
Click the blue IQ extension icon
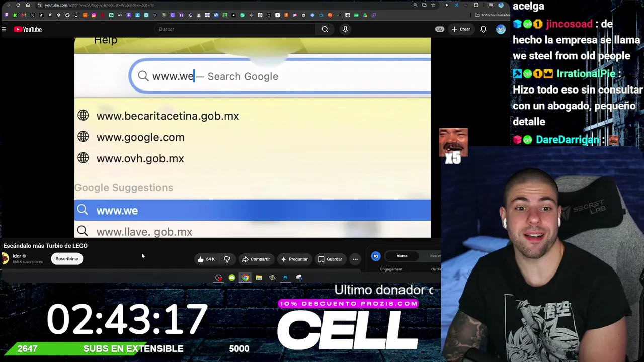click(x=376, y=256)
